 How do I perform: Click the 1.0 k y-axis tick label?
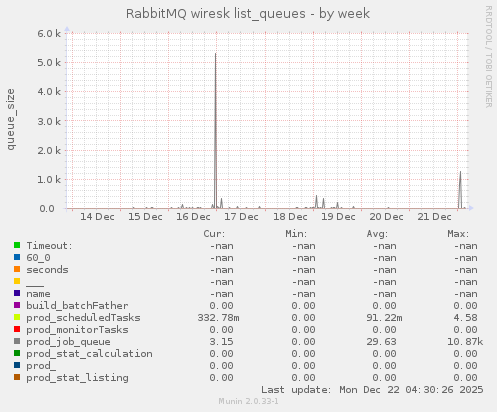[49, 179]
